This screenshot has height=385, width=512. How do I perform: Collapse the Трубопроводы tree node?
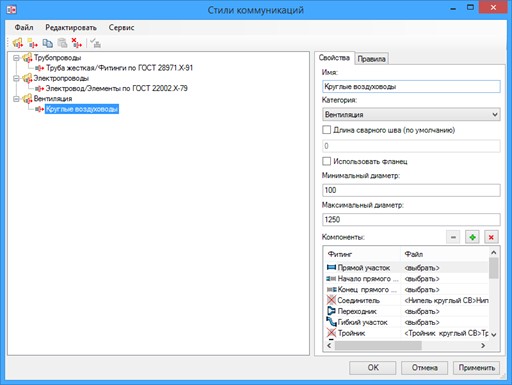(x=16, y=58)
